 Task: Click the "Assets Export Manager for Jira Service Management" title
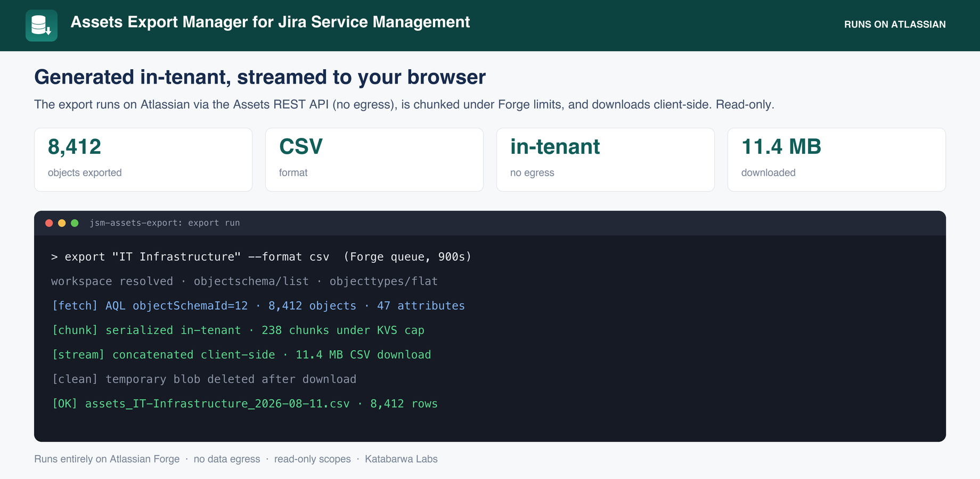pos(270,22)
